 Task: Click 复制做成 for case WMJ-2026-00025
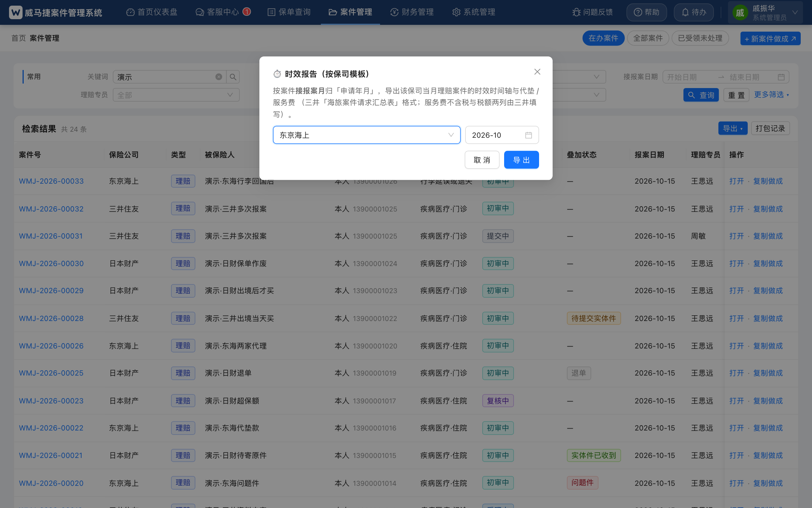point(768,373)
